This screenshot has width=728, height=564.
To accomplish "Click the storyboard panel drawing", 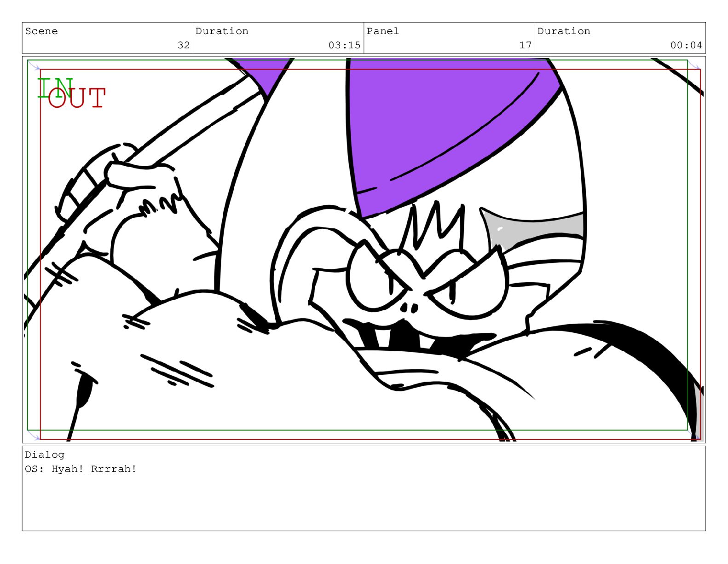I will (364, 250).
